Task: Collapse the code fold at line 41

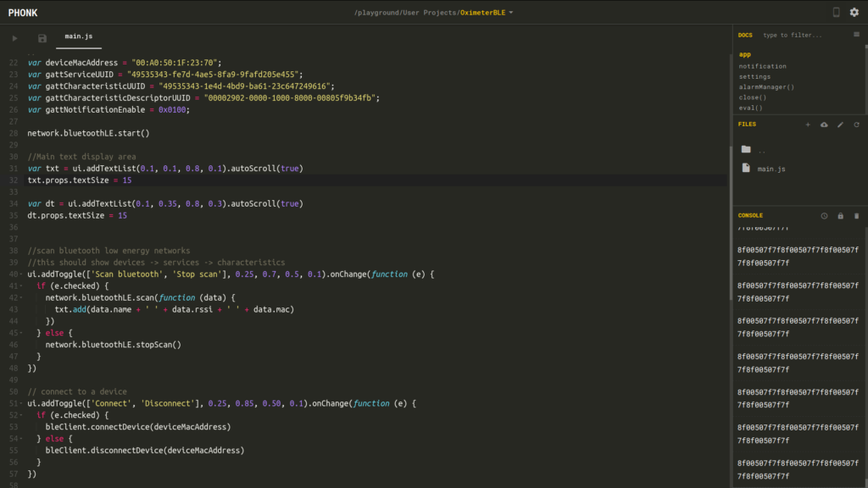Action: (x=21, y=286)
